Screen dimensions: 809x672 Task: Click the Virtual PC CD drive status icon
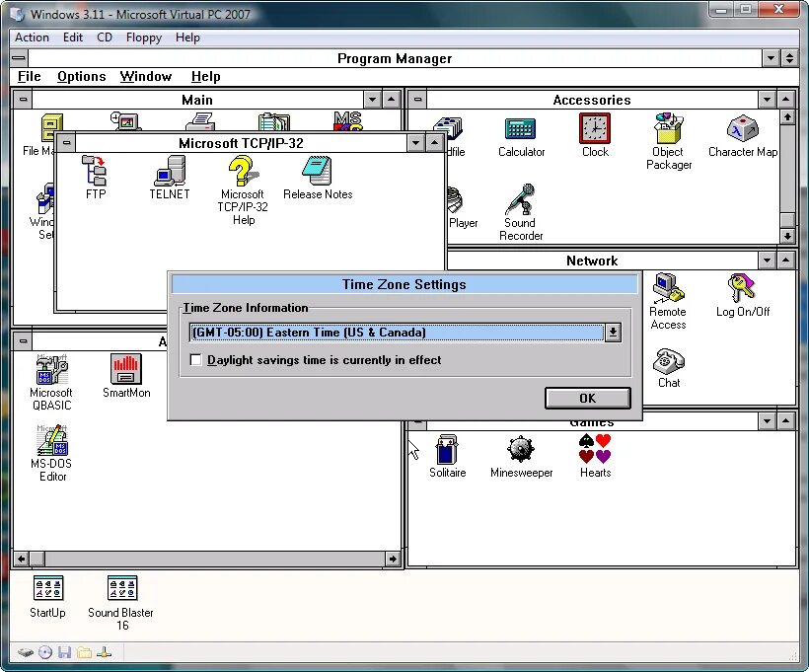click(x=45, y=653)
